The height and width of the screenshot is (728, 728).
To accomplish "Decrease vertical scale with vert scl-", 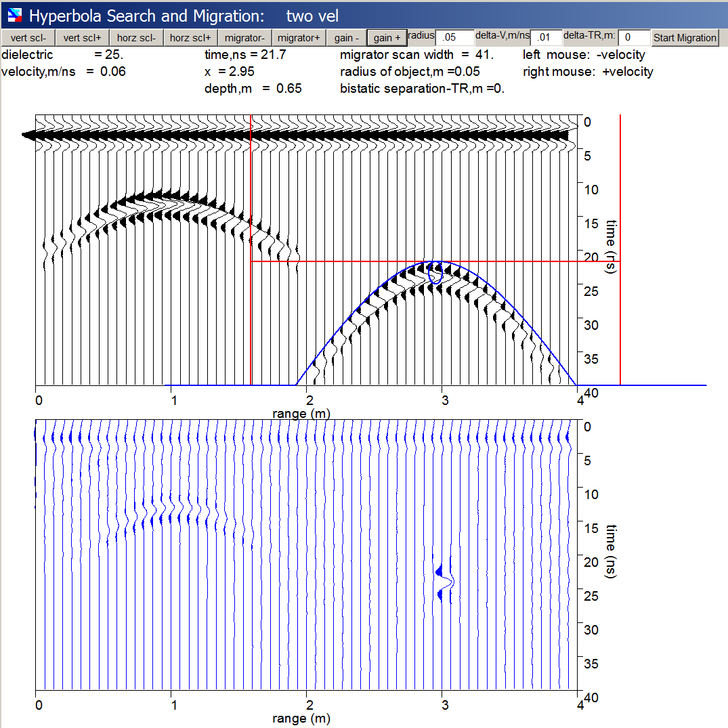I will tap(28, 38).
